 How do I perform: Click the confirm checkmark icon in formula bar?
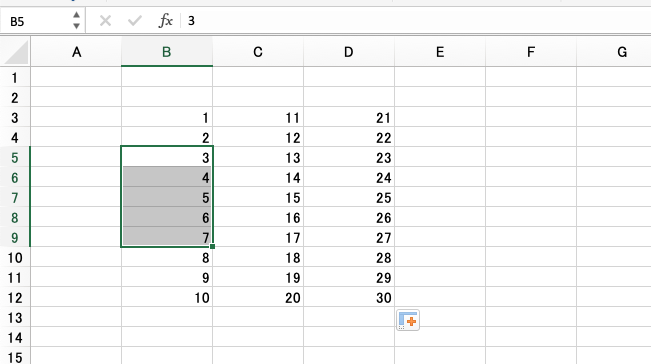(x=135, y=21)
